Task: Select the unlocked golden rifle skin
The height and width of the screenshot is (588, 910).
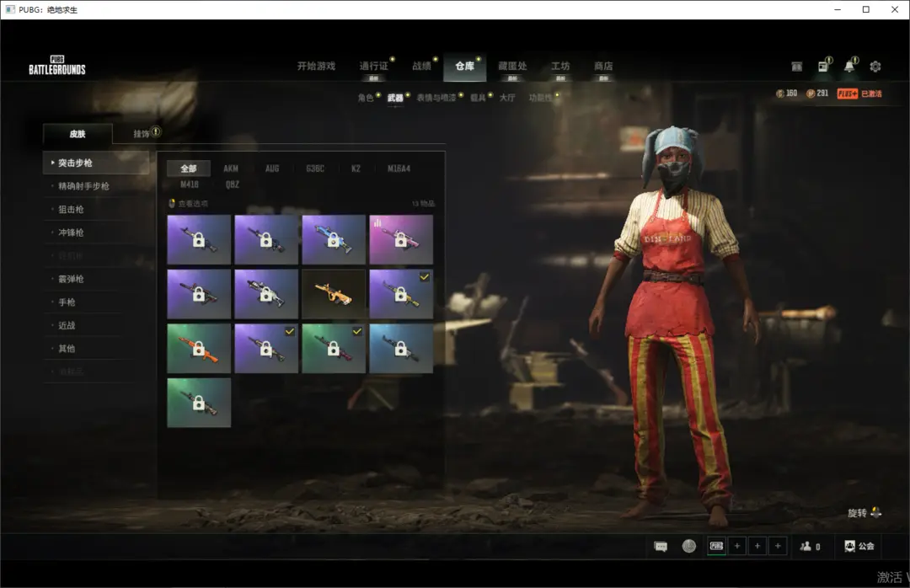Action: [x=334, y=294]
